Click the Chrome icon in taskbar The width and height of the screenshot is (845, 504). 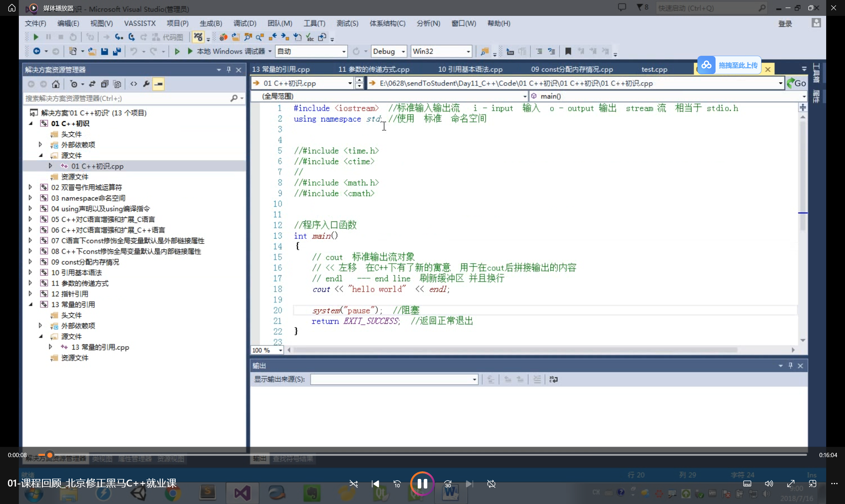(x=173, y=493)
